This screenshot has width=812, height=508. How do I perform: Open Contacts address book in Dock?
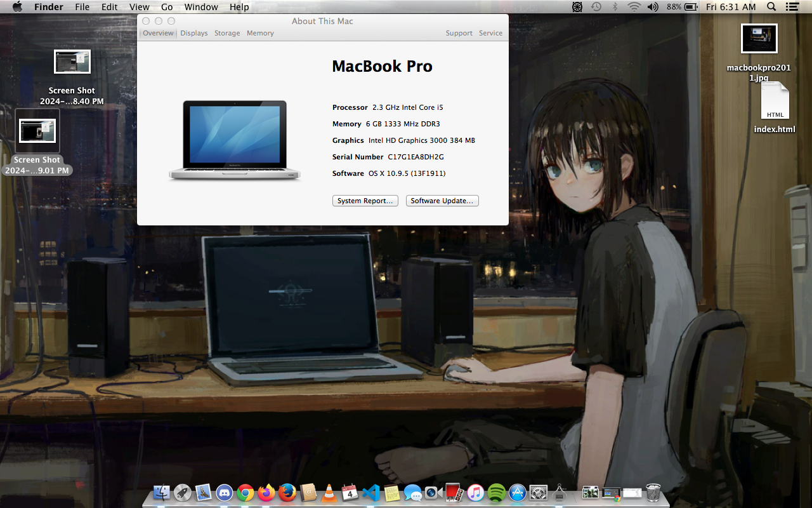308,492
